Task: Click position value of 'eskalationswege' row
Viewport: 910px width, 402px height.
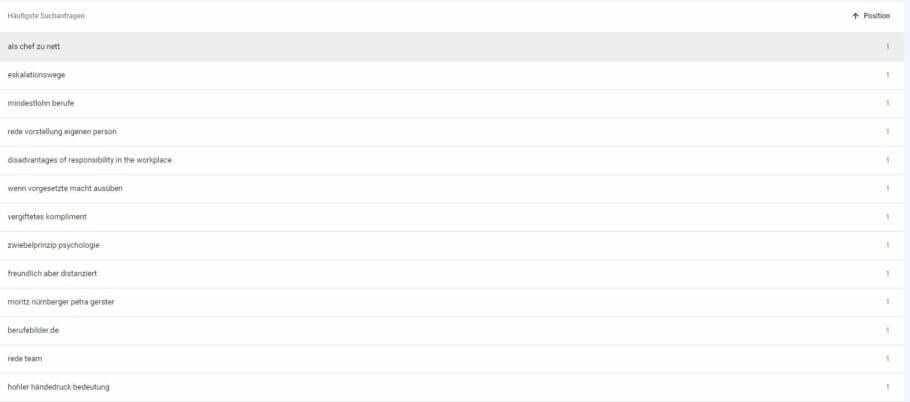Action: pos(886,75)
